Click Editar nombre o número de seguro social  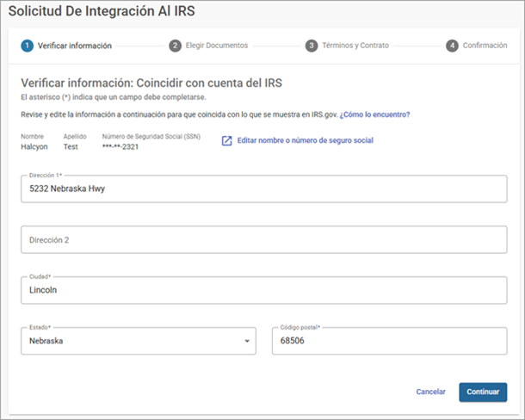(x=306, y=140)
